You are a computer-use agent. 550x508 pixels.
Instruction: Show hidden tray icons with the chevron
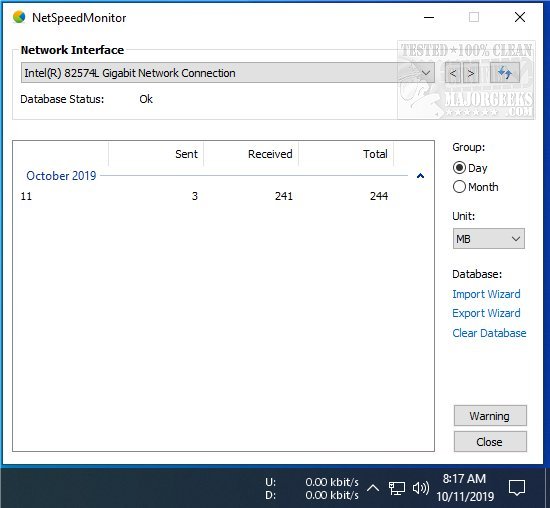click(373, 488)
